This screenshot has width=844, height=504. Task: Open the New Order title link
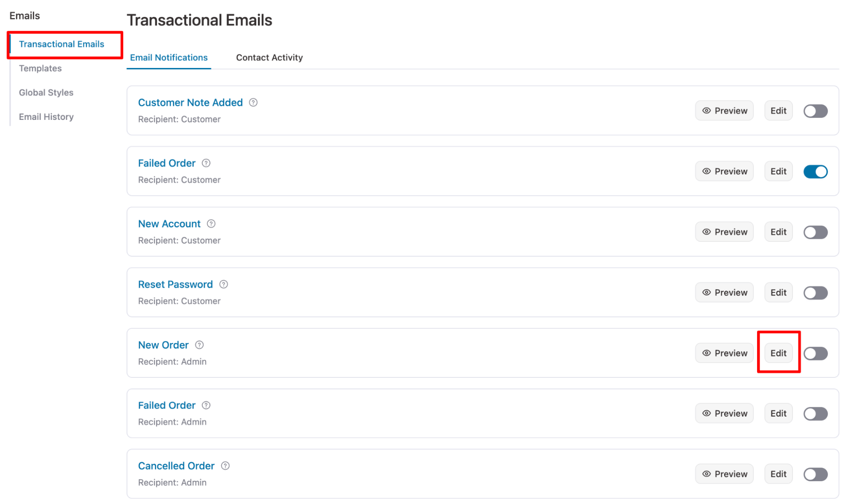pyautogui.click(x=163, y=345)
